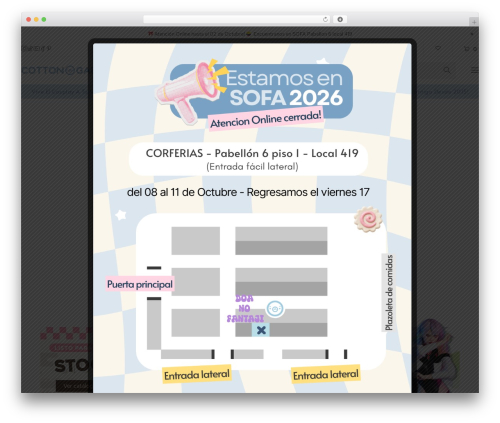The height and width of the screenshot is (423, 500).
Task: Click the pink swirl narutomaki sticker
Action: tap(368, 219)
